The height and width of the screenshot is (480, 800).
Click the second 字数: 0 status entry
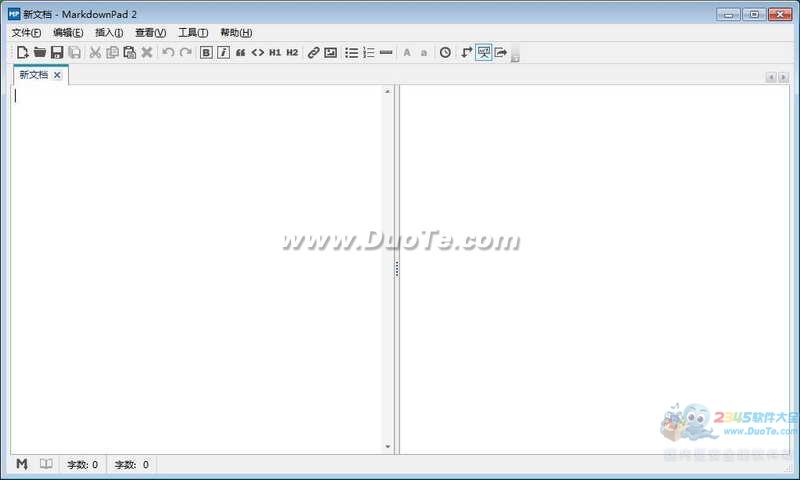pos(132,465)
